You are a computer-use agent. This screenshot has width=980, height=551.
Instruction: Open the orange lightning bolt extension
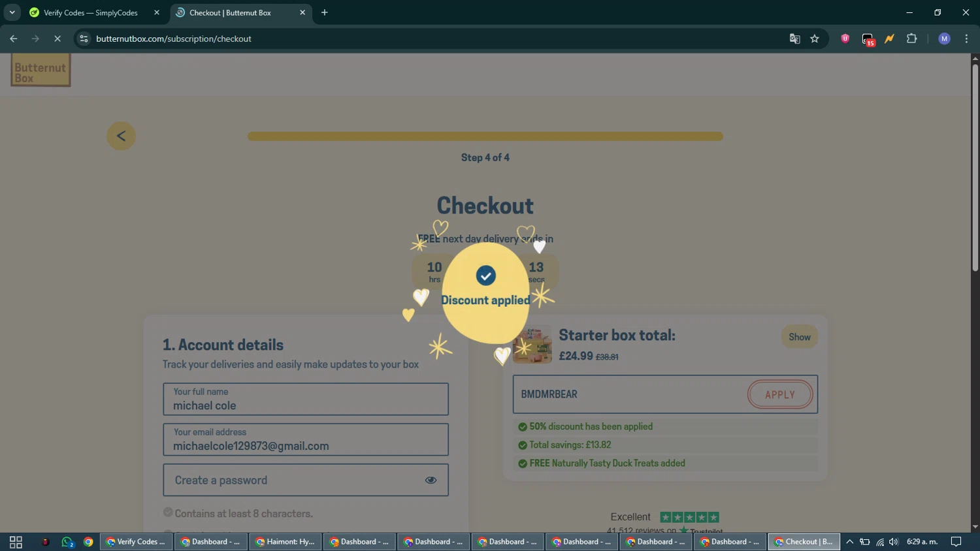coord(889,39)
